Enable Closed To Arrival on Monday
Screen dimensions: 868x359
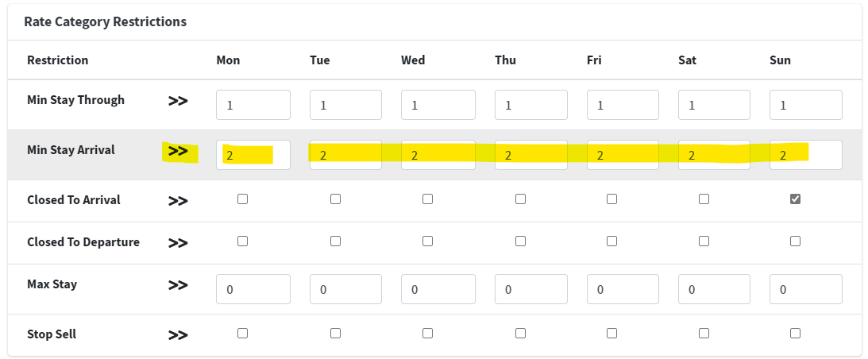243,199
